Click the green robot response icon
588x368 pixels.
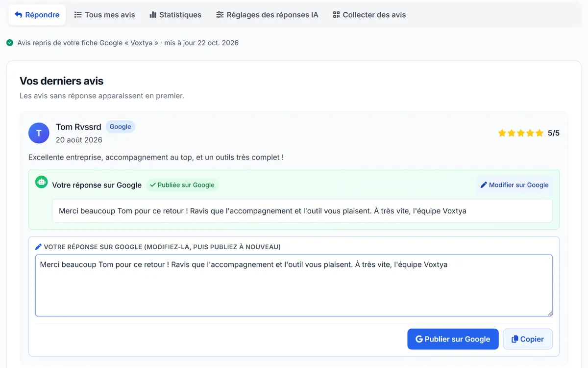click(42, 182)
